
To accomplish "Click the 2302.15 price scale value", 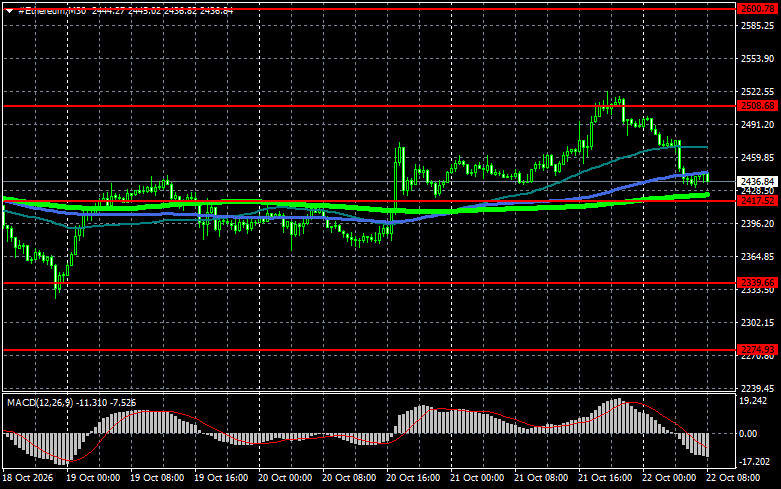I will pyautogui.click(x=757, y=323).
